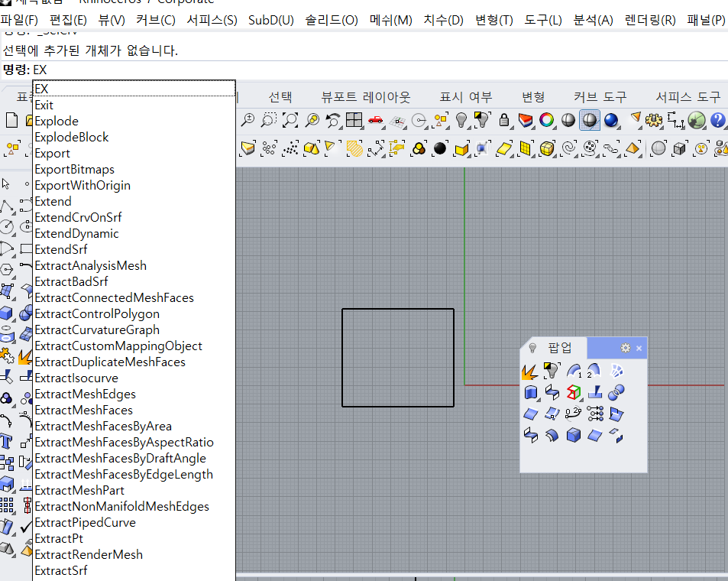Click the spotlight cone icon
Image resolution: width=728 pixels, height=581 pixels.
(x=635, y=118)
